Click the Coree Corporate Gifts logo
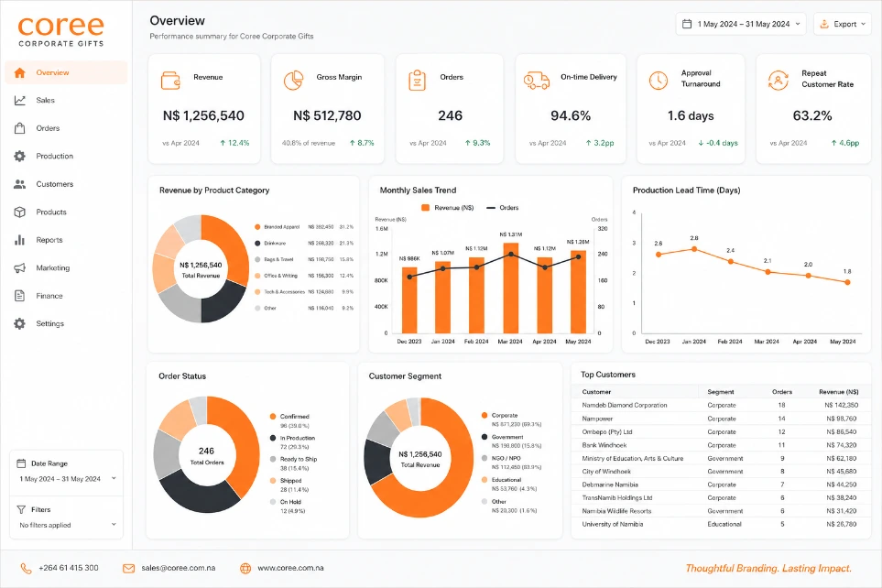 point(60,31)
